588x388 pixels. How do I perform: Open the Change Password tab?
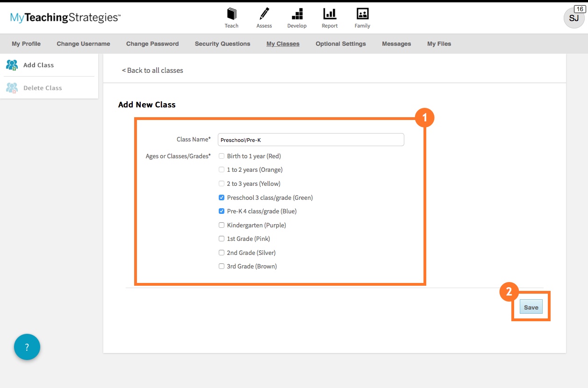click(152, 44)
